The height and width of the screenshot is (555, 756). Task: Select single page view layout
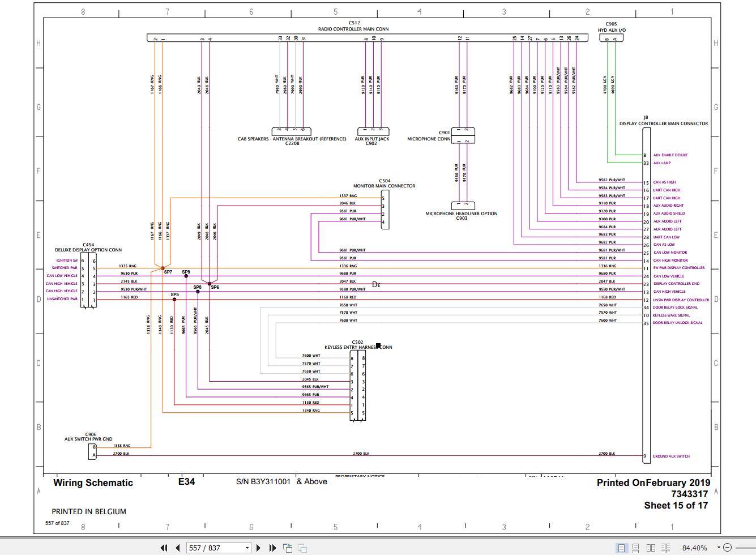coord(622,548)
